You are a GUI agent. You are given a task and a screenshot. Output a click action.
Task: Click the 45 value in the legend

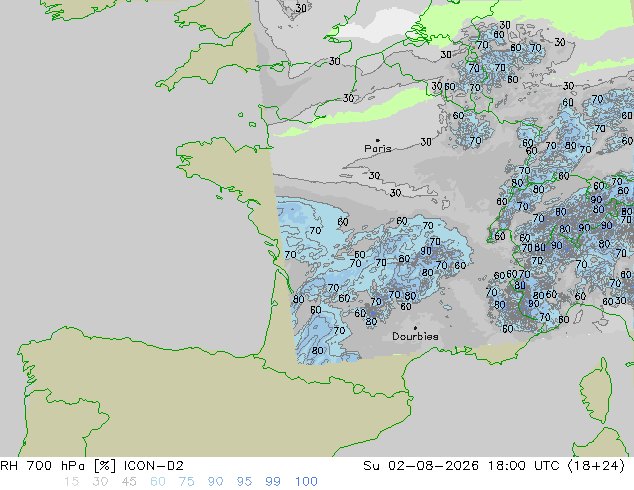click(x=129, y=482)
